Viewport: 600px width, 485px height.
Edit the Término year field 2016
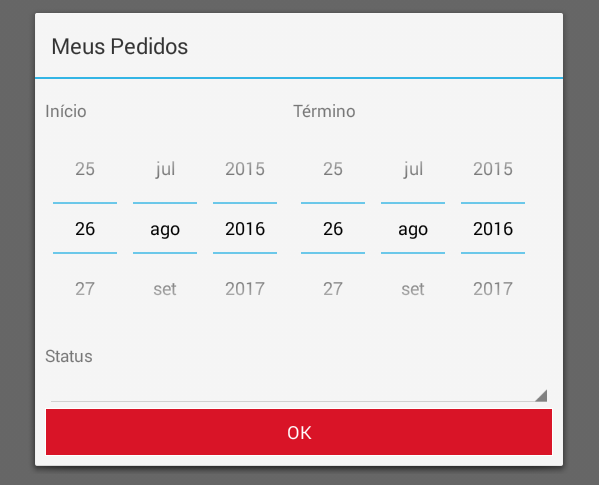[493, 229]
